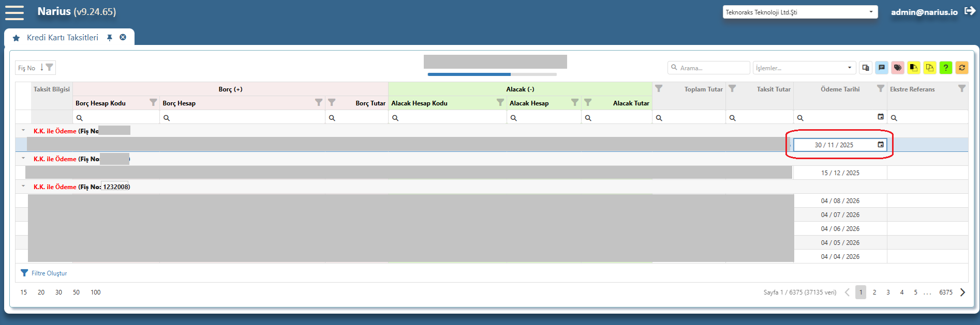Open filter for Ekstre Referans column
Screen dimensions: 980x325
click(x=961, y=88)
